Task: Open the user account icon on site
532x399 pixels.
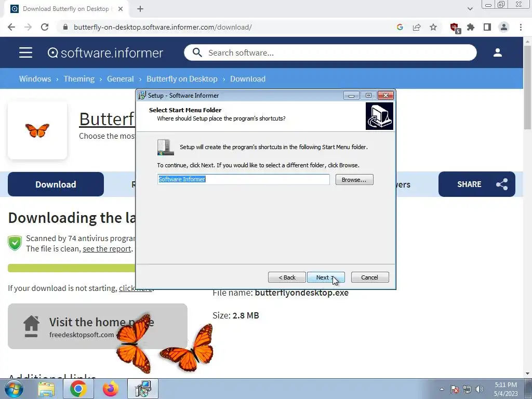Action: point(498,52)
